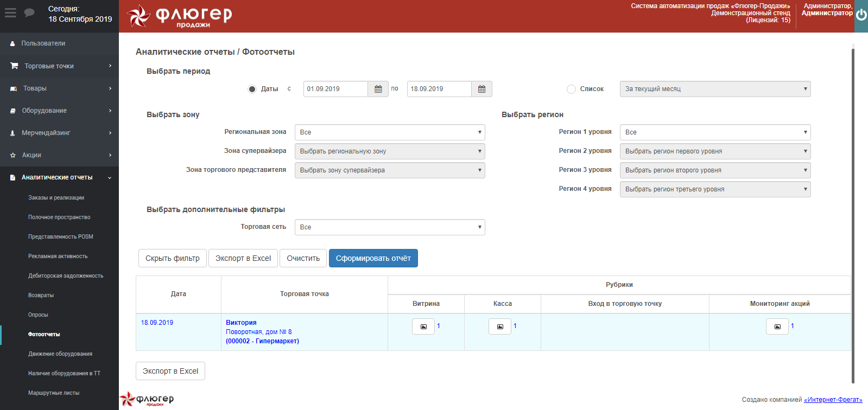This screenshot has width=868, height=410.
Task: Expand Торговые точки sidebar menu
Action: (x=59, y=66)
